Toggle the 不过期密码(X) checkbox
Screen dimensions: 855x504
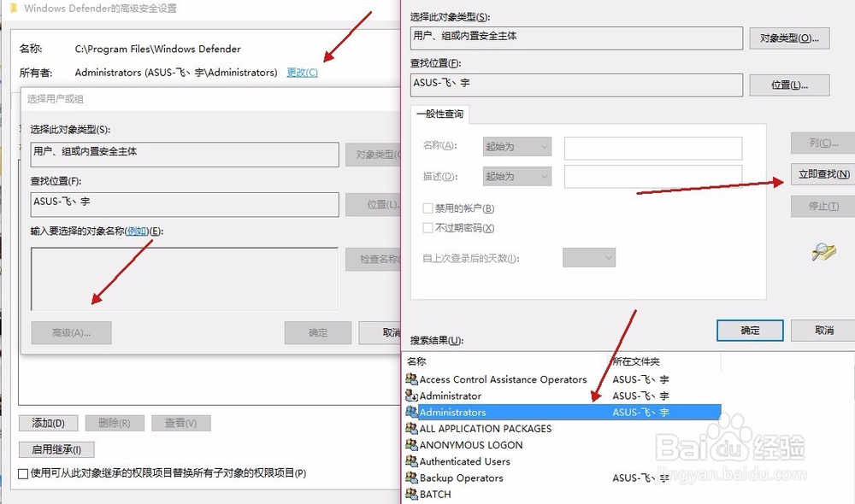click(428, 228)
